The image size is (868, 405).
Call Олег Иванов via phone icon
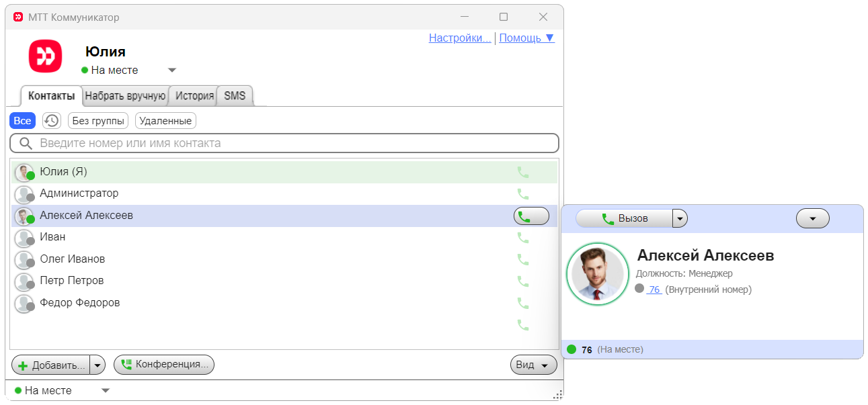tap(523, 259)
